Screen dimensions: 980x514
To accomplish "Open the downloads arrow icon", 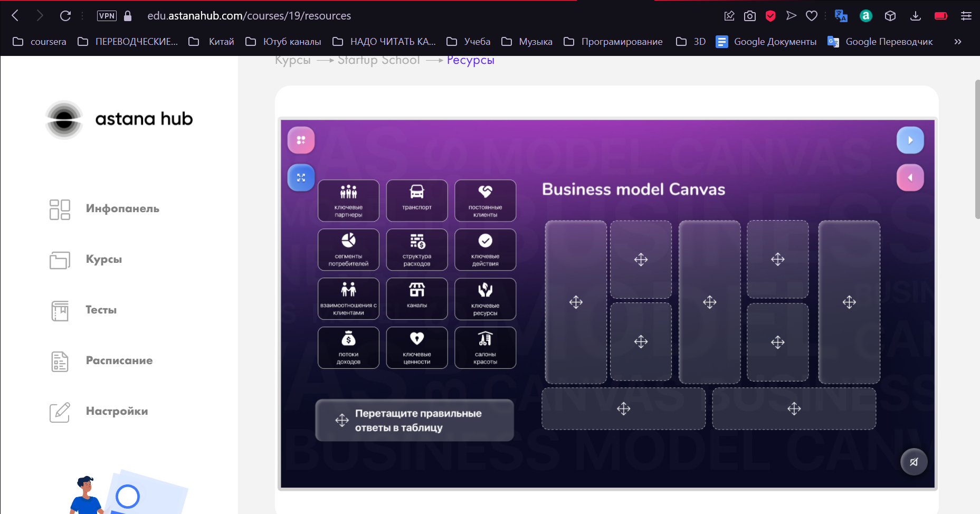I will 916,16.
